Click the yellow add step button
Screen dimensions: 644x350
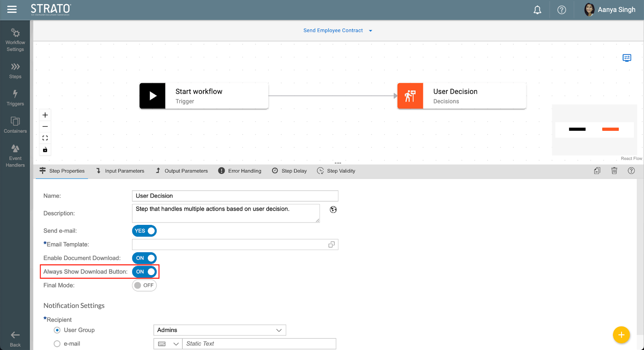coord(621,335)
